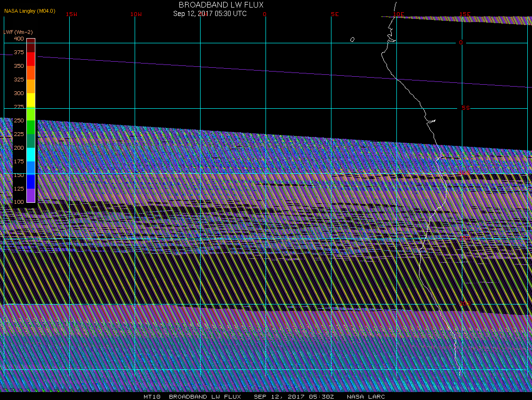This screenshot has width=532, height=400.
Task: Click the small island outline near the equator
Action: [352, 40]
